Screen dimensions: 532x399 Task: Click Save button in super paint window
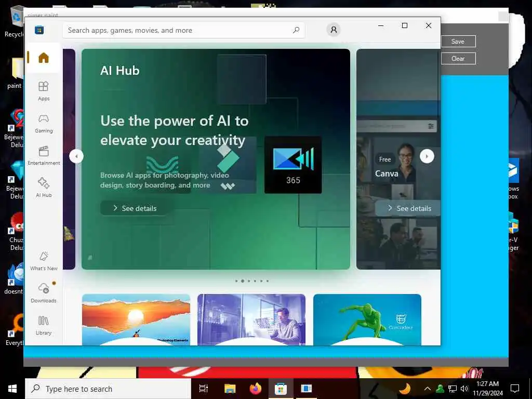tap(458, 42)
